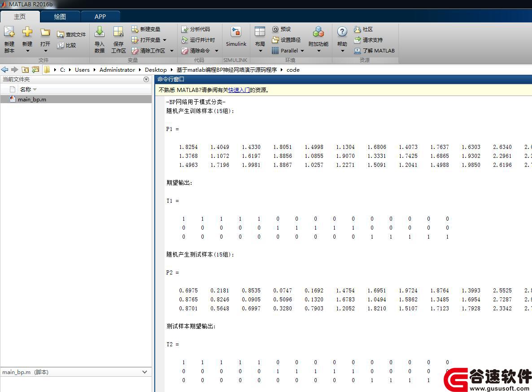Click Find Files (查找文件)
The width and height of the screenshot is (532, 392).
[71, 34]
